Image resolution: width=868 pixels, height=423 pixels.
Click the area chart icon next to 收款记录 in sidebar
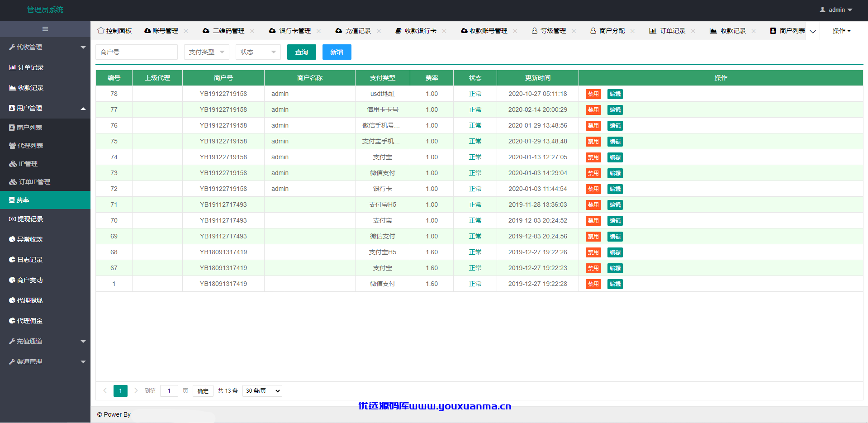(x=12, y=88)
